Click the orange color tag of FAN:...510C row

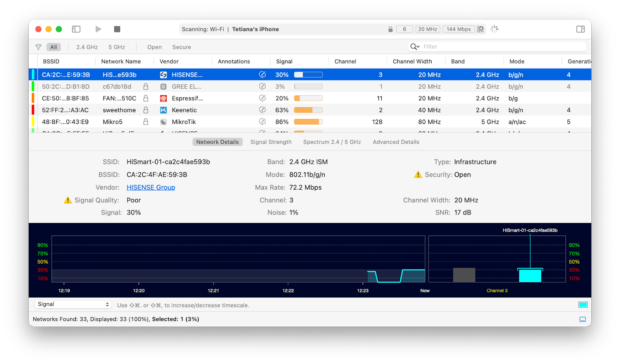tap(33, 98)
